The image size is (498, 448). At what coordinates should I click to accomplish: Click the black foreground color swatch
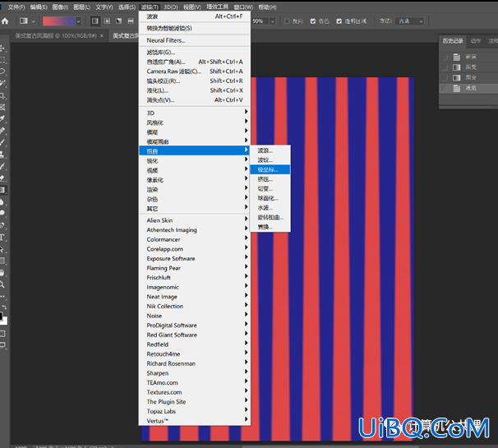point(2,316)
